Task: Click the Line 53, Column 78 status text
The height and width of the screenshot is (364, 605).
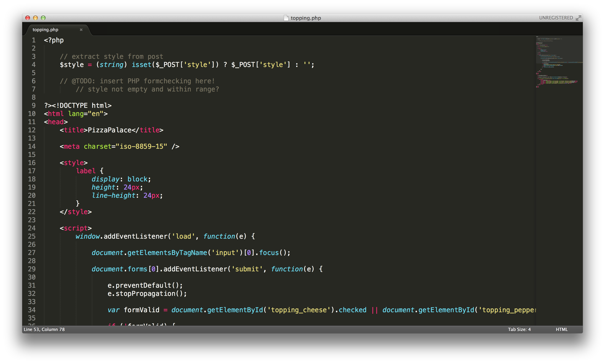Action: click(44, 329)
